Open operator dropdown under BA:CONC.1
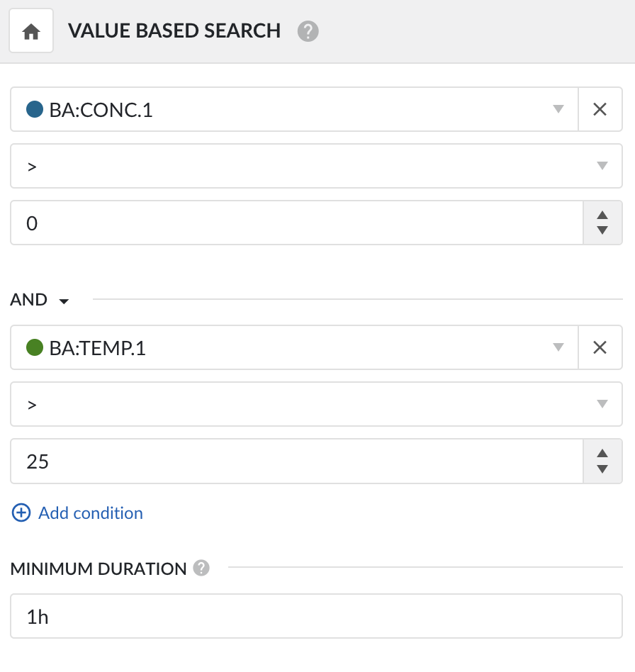This screenshot has height=672, width=635. pos(316,166)
